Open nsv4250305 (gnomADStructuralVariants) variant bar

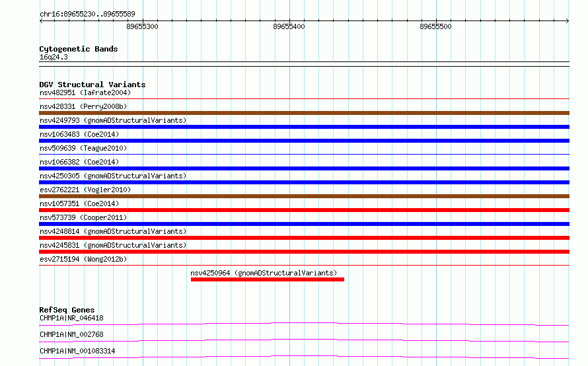pos(304,182)
